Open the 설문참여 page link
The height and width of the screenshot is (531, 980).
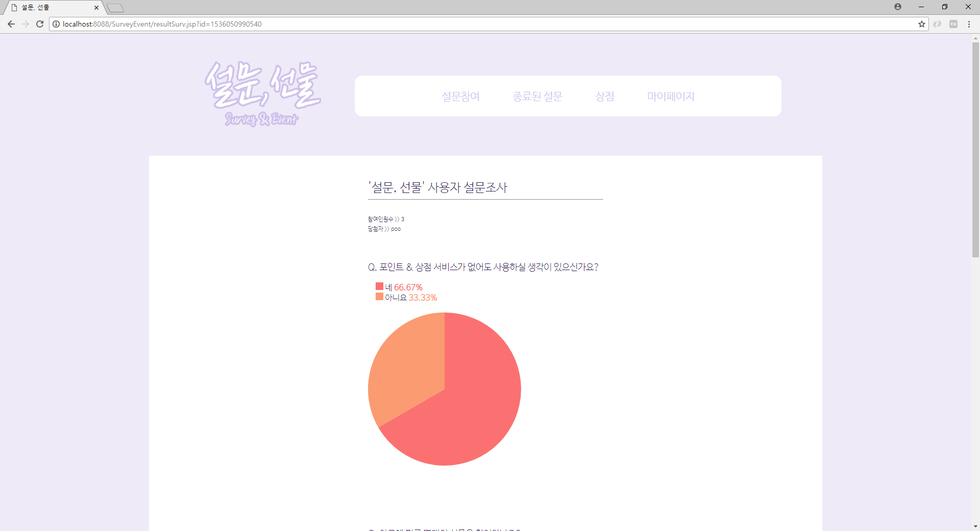460,96
